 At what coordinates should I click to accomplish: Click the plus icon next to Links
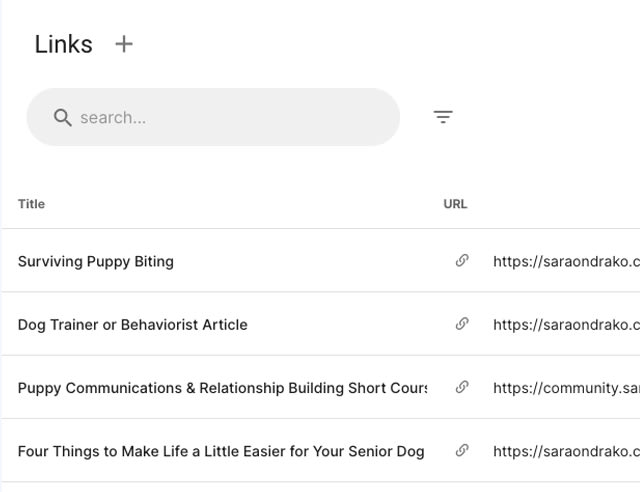(x=124, y=44)
